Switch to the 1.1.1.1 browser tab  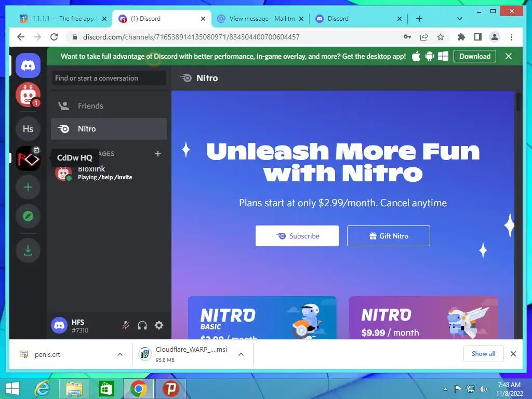click(63, 19)
